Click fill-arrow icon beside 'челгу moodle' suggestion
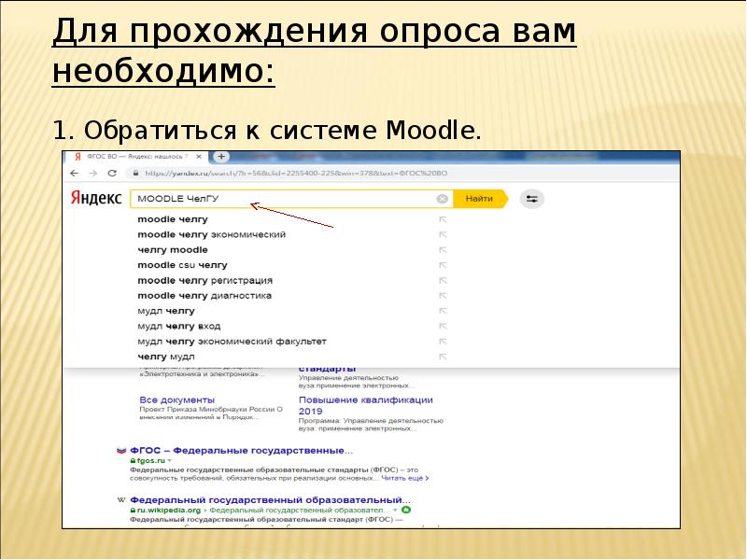The width and height of the screenshot is (747, 560). [443, 250]
